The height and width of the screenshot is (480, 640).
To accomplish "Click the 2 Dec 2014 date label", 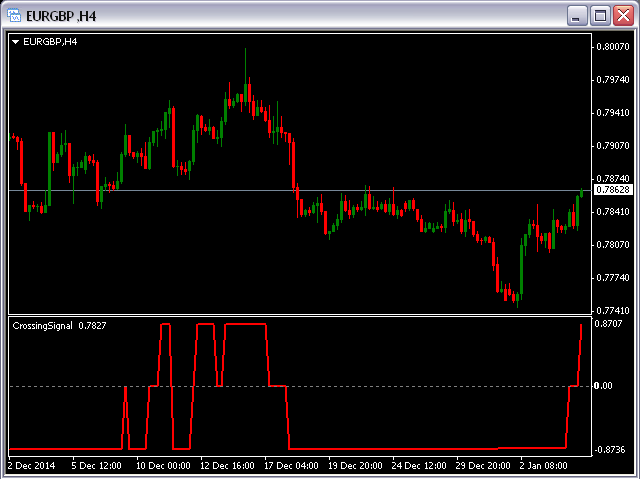I will [31, 466].
